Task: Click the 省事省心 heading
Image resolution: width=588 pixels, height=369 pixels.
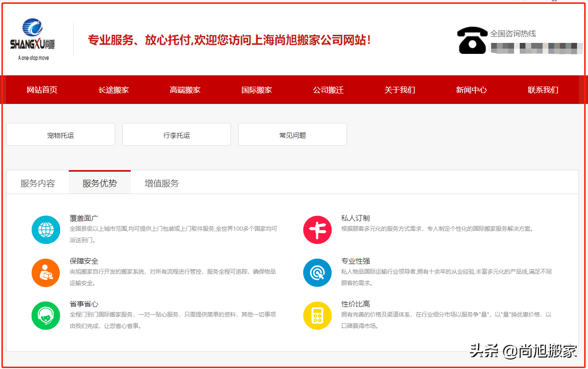Action: click(x=84, y=304)
